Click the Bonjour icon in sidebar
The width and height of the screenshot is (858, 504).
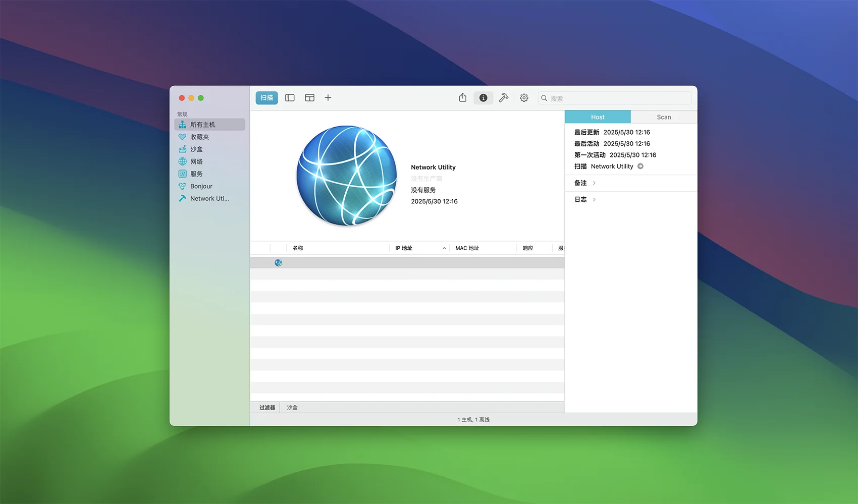(x=182, y=186)
